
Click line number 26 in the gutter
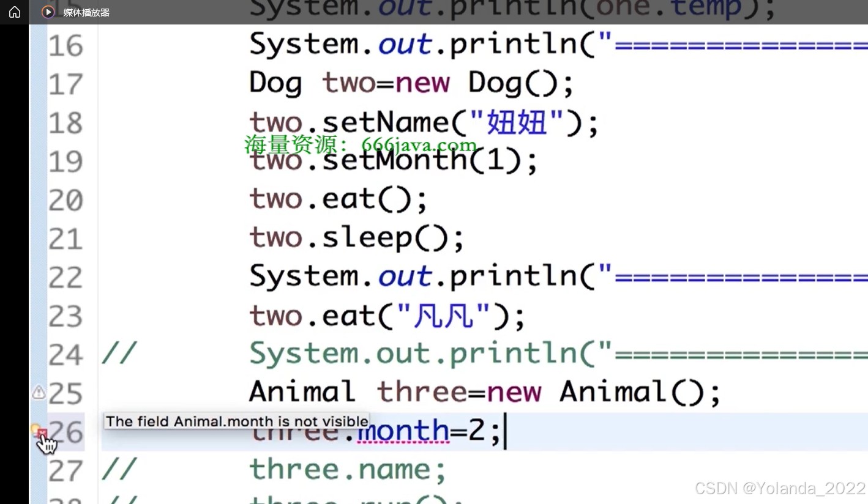[x=65, y=432]
